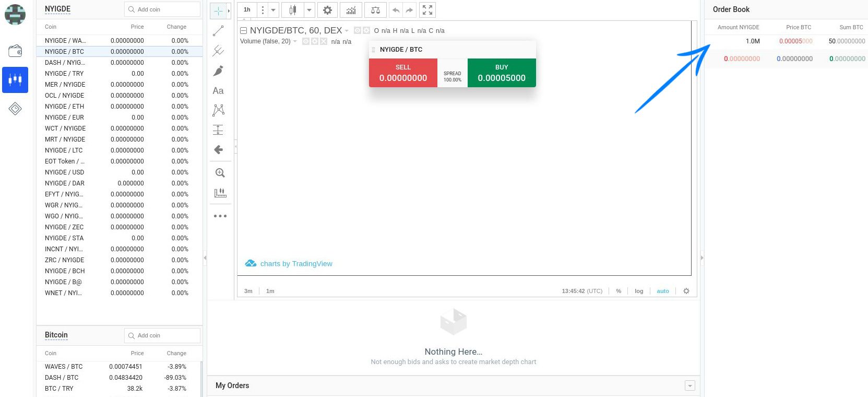Expand NYIGDE/BTC symbol legend dropdown
Screen dimensions: 868x397
347,31
